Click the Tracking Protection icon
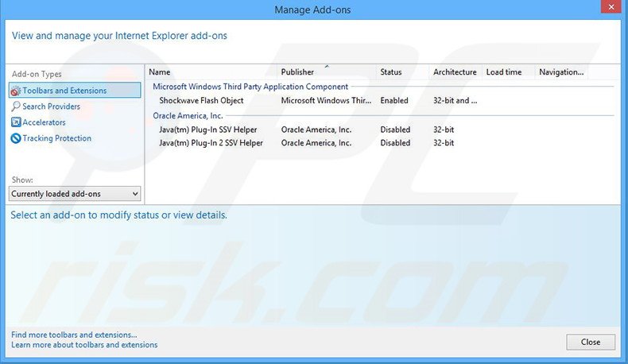The image size is (628, 364). pyautogui.click(x=16, y=138)
